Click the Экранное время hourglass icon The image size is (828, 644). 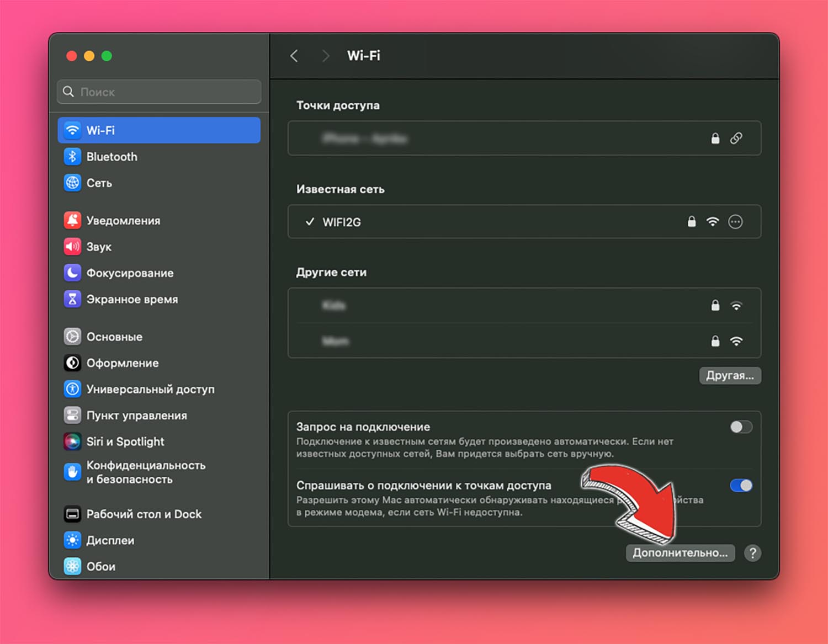click(x=72, y=299)
